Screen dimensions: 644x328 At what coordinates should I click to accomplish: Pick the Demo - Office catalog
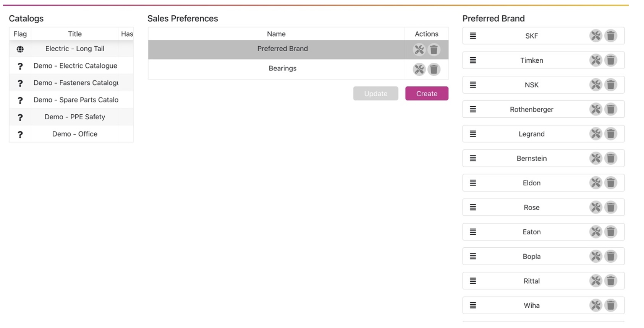71,134
